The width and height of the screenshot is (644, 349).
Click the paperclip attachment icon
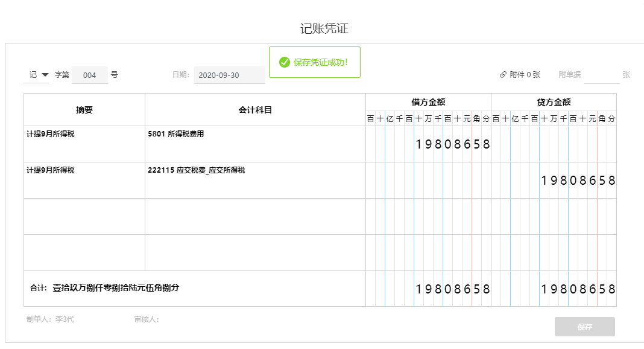coord(503,75)
